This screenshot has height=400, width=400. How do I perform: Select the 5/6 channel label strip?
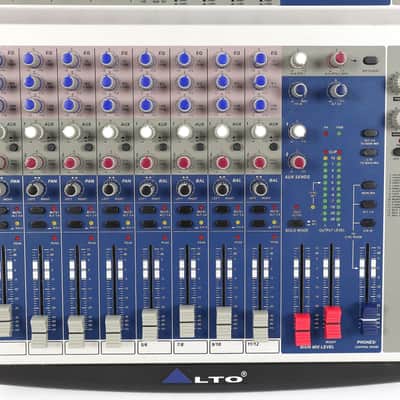(155, 347)
